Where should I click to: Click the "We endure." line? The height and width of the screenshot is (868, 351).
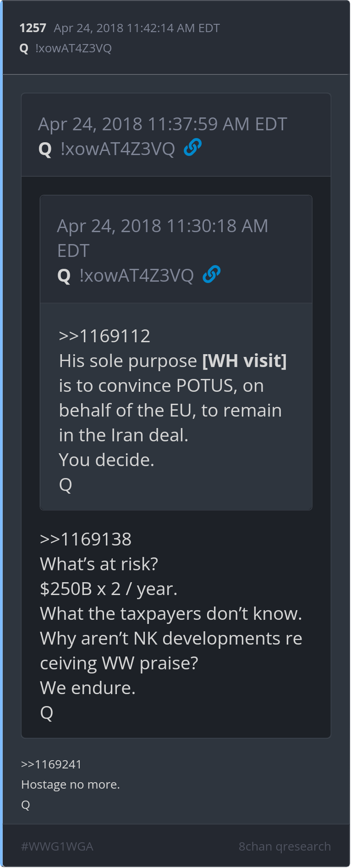[x=88, y=688]
